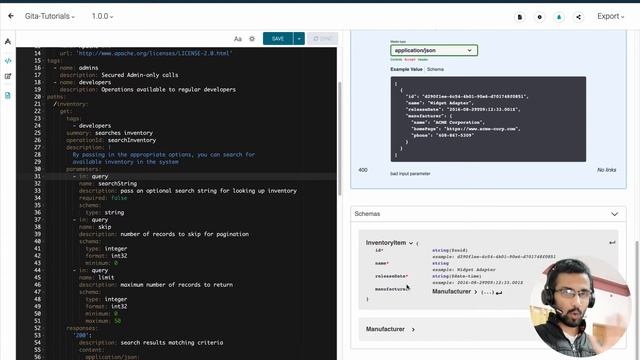Open the application/json media type dropdown
Image resolution: width=640 pixels, height=360 pixels.
pos(433,50)
